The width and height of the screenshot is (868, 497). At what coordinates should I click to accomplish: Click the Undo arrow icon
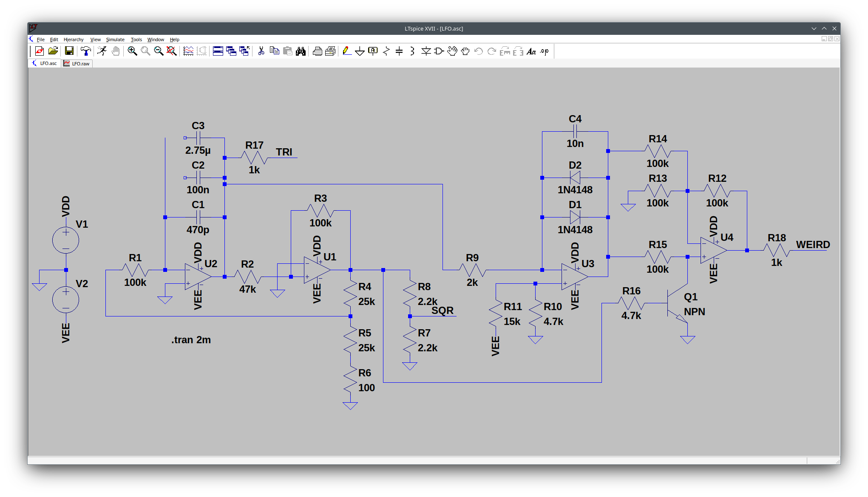pyautogui.click(x=479, y=51)
